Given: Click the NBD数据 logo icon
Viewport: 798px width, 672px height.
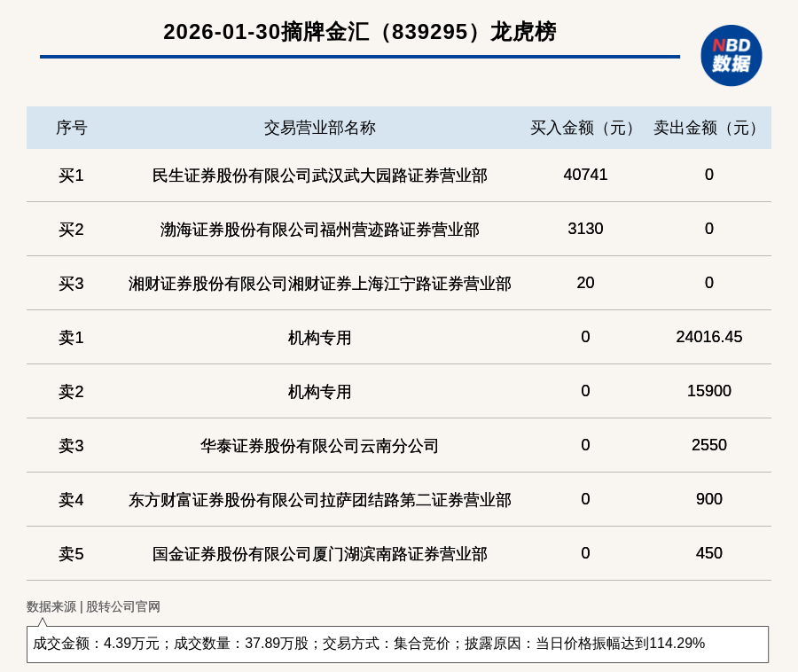Looking at the screenshot, I should click(731, 55).
